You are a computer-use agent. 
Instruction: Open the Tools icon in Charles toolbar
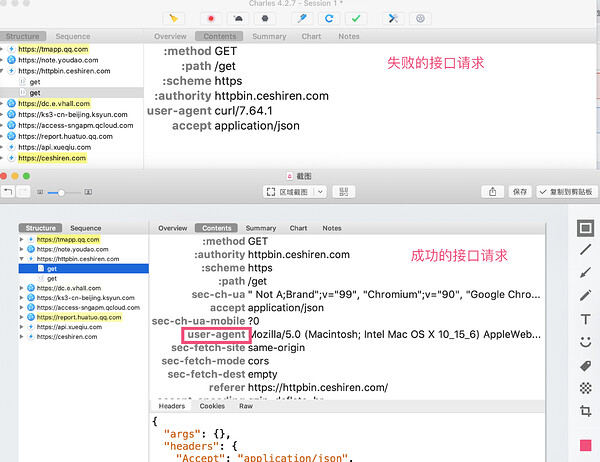393,18
